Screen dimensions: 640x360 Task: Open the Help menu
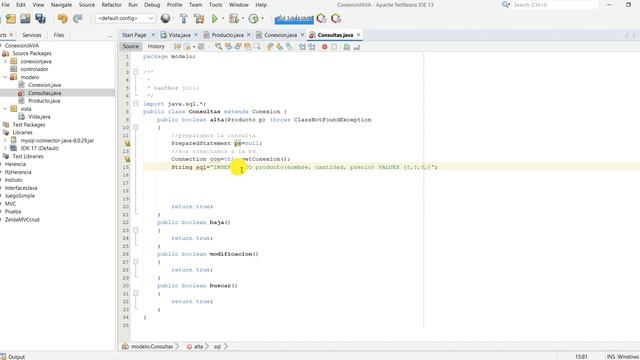261,5
